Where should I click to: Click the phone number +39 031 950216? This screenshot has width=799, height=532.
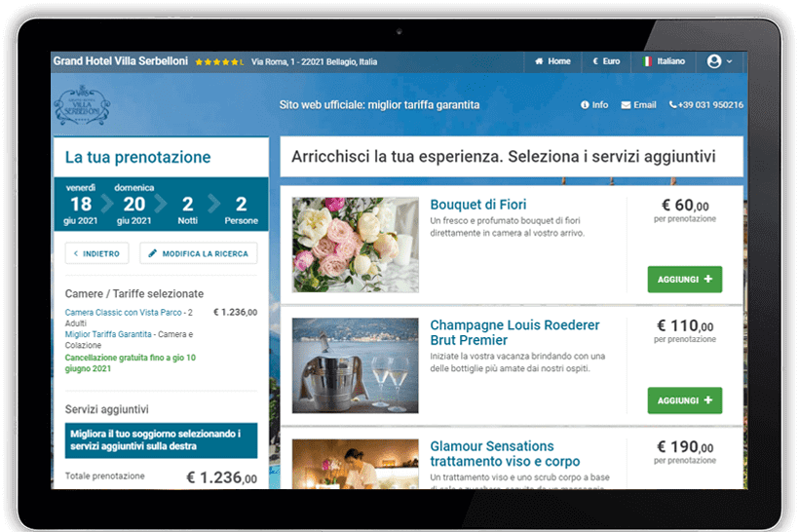706,105
